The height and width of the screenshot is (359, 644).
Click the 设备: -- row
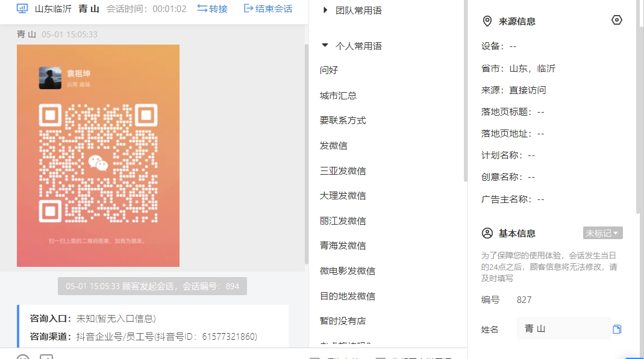coord(499,46)
